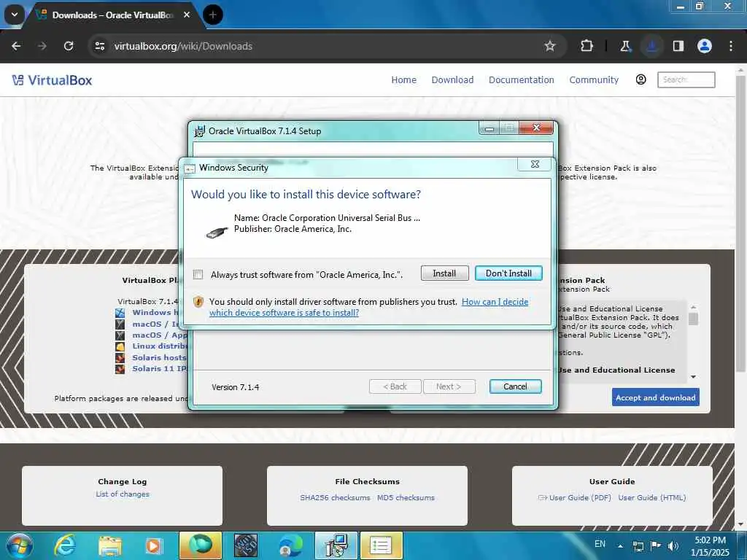The width and height of the screenshot is (747, 560).
Task: Open the Extensions puzzle icon
Action: pos(587,46)
